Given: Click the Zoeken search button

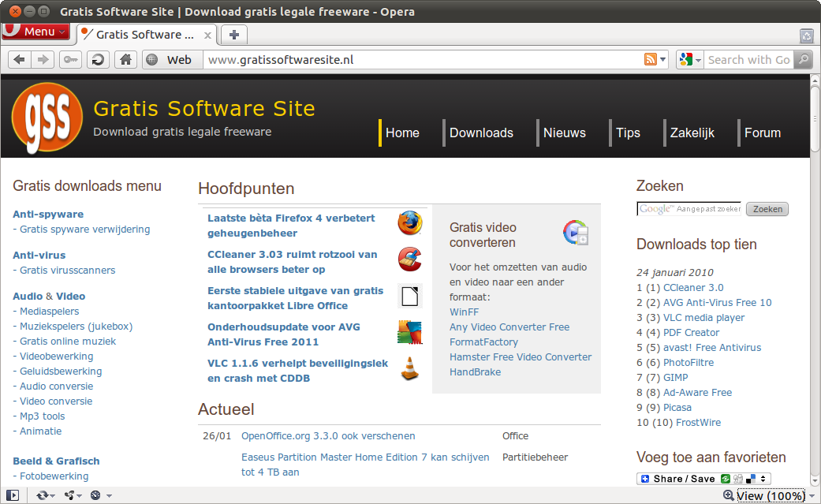Looking at the screenshot, I should coord(767,209).
